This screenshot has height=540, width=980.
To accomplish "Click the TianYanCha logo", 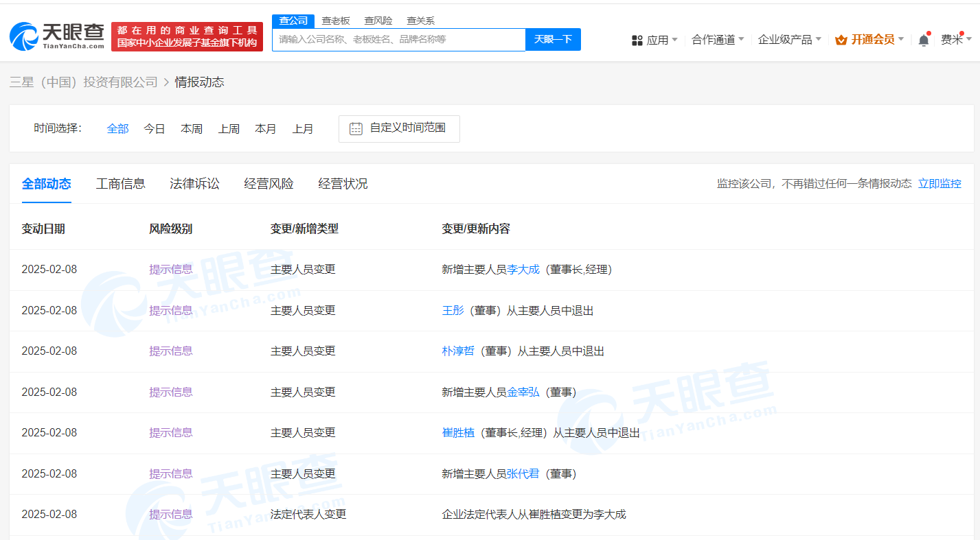I will pyautogui.click(x=57, y=36).
